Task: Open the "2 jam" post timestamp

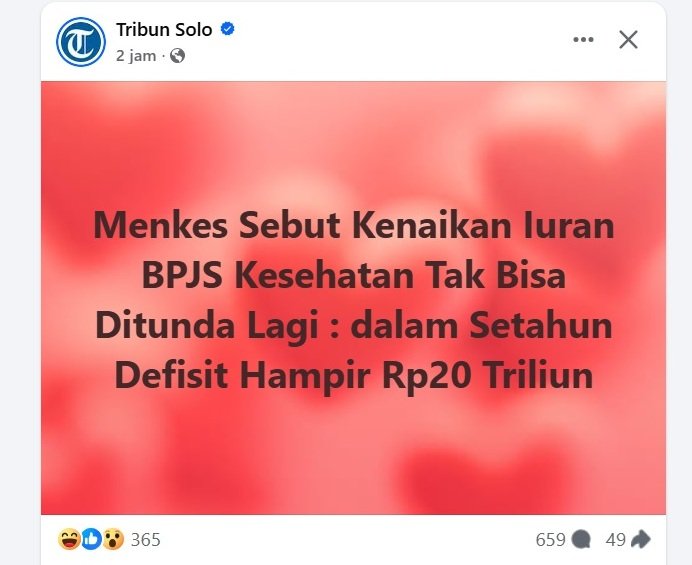Action: [136, 56]
